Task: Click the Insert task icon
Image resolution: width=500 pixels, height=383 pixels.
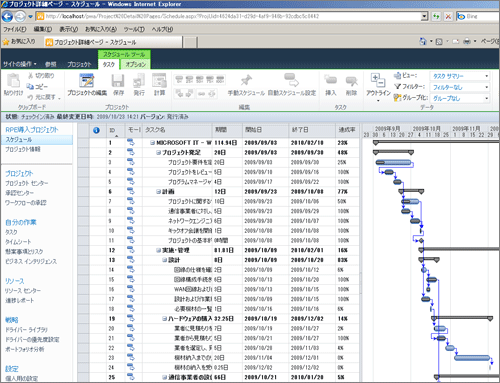Action: tap(331, 80)
